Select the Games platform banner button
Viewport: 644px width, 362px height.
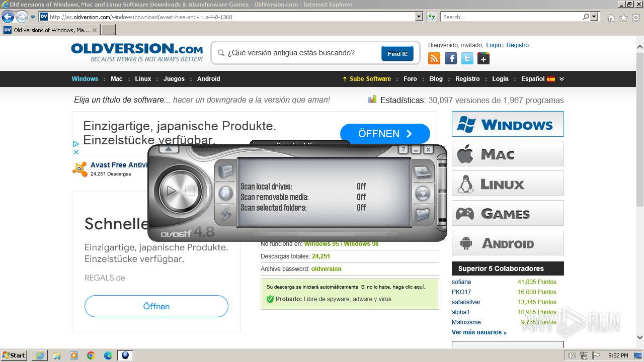click(x=508, y=213)
